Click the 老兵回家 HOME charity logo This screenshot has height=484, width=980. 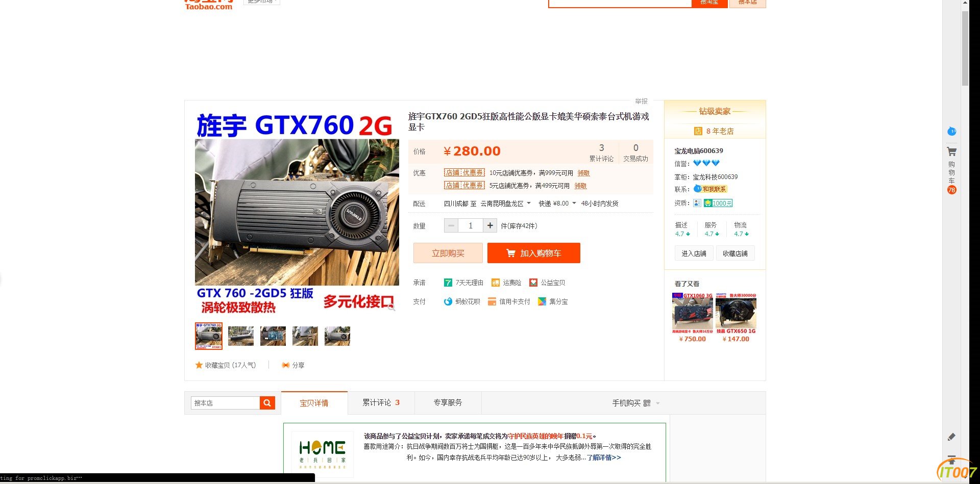(322, 454)
